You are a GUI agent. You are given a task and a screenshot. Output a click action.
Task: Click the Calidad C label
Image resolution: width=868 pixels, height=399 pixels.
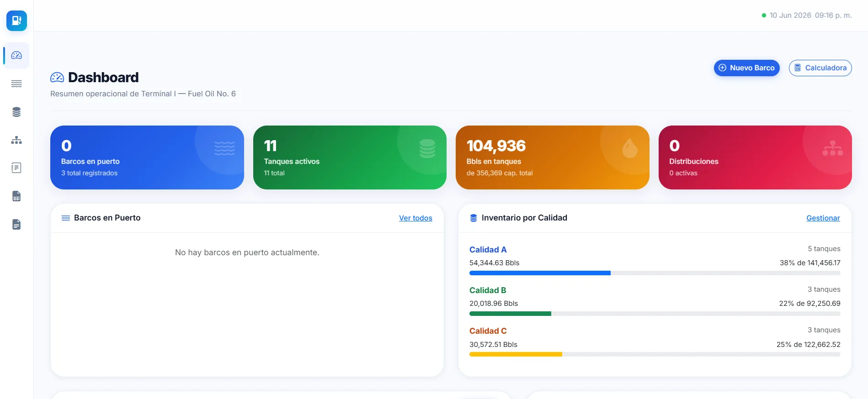pos(488,331)
